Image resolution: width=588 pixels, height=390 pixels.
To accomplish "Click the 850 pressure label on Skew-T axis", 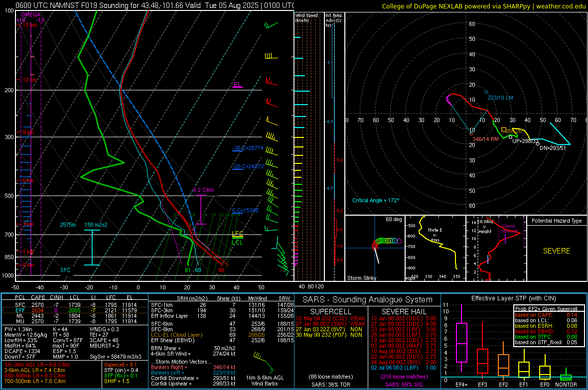I will [9, 257].
